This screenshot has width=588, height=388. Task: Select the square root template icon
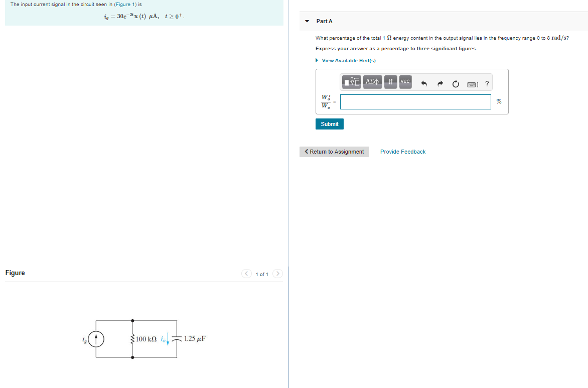click(x=352, y=82)
